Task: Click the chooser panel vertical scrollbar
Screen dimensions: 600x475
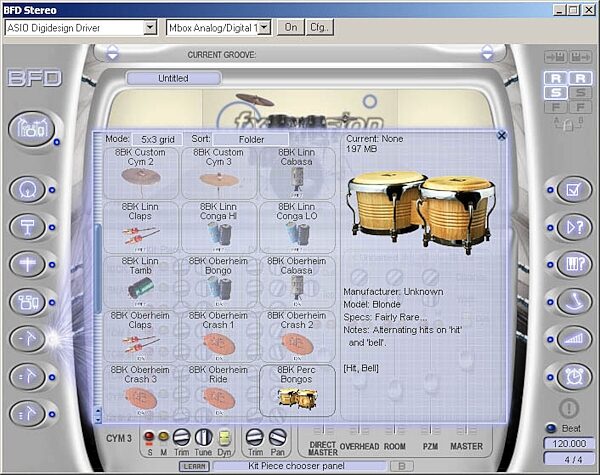Action: (x=98, y=268)
